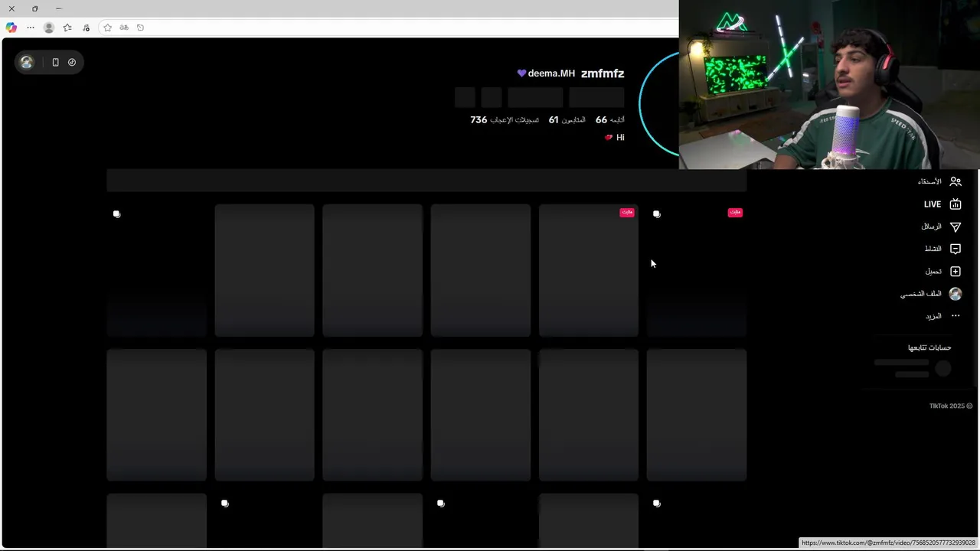Click the Messages (الرسائل) label

coord(931,227)
